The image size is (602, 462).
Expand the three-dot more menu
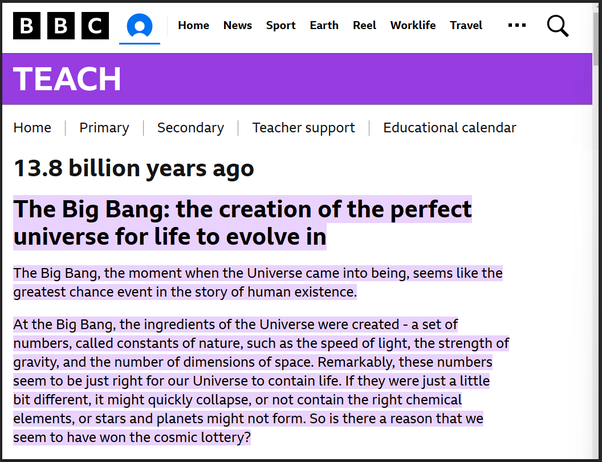click(517, 26)
